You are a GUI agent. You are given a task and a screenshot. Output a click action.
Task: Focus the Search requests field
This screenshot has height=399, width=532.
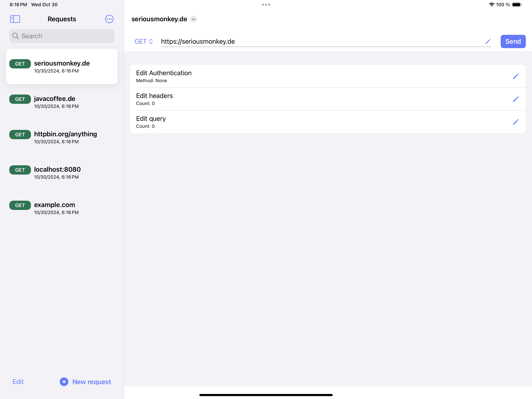(x=62, y=36)
